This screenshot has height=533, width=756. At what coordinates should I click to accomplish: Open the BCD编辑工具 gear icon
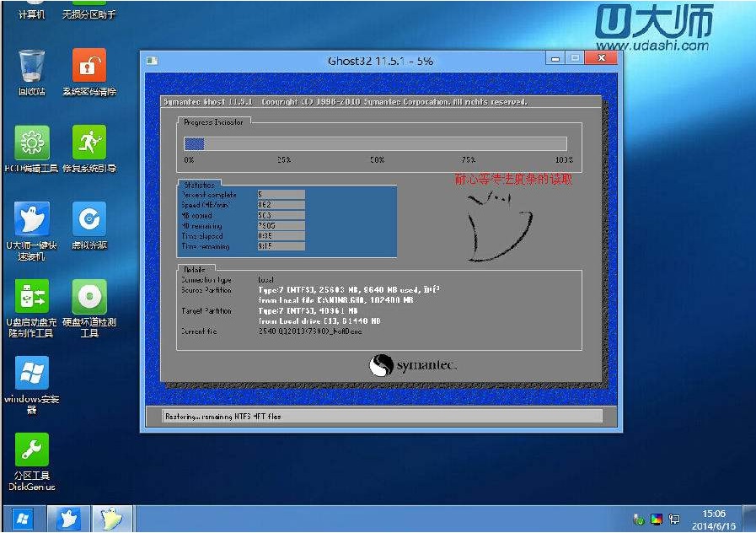(x=32, y=143)
